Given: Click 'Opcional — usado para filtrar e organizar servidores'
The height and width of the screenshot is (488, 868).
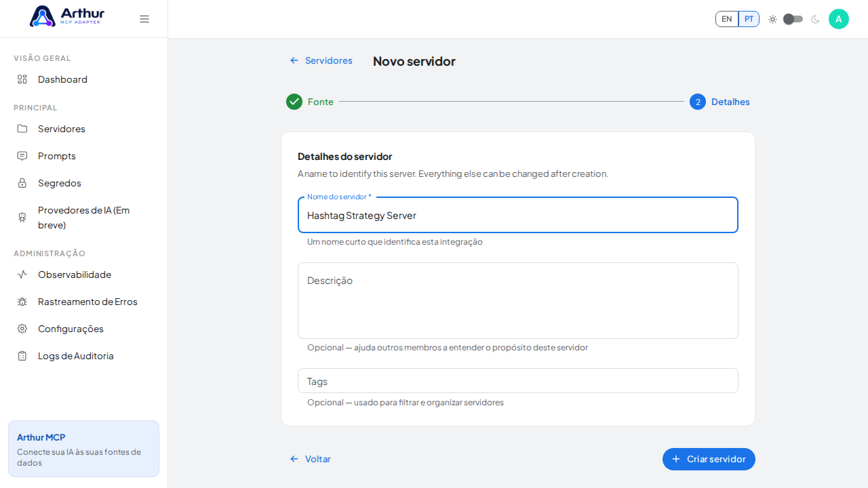Looking at the screenshot, I should [x=406, y=403].
